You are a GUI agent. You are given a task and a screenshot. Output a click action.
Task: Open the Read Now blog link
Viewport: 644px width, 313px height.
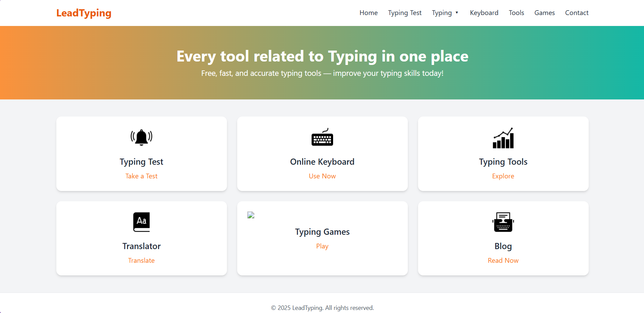pos(503,260)
